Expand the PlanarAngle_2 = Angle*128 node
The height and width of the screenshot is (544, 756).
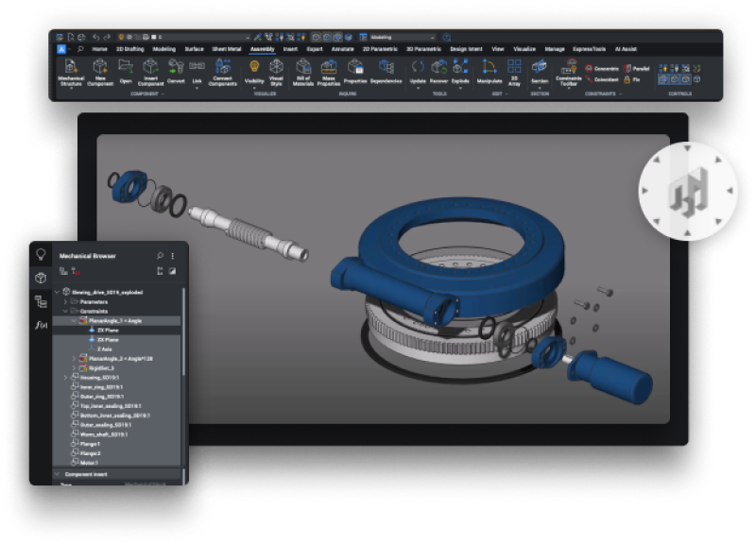pyautogui.click(x=74, y=359)
